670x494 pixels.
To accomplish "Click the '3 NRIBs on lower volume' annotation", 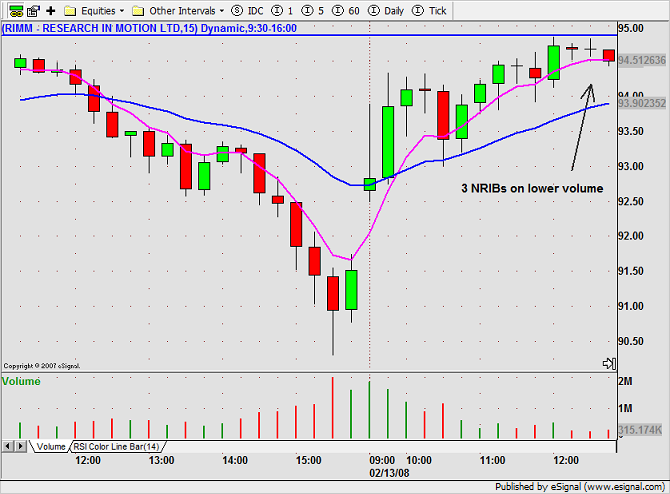I will pyautogui.click(x=532, y=188).
